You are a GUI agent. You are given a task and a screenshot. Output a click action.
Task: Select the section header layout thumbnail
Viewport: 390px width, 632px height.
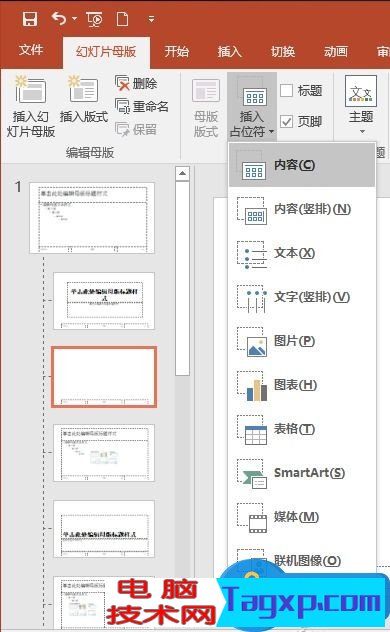104,529
